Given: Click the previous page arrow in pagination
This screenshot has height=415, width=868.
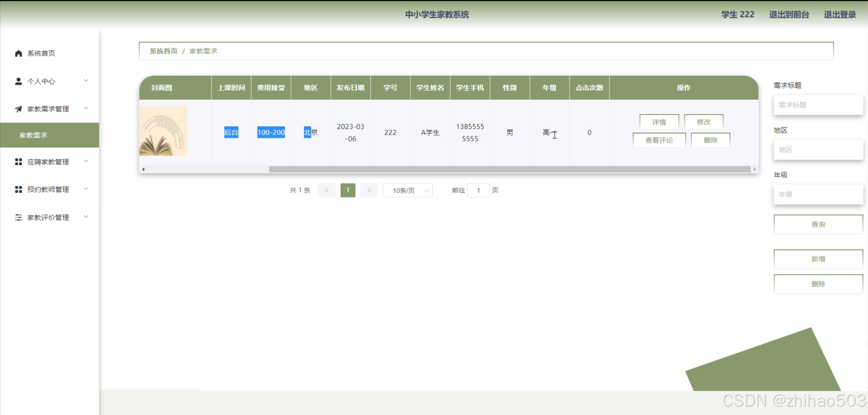Looking at the screenshot, I should (326, 190).
